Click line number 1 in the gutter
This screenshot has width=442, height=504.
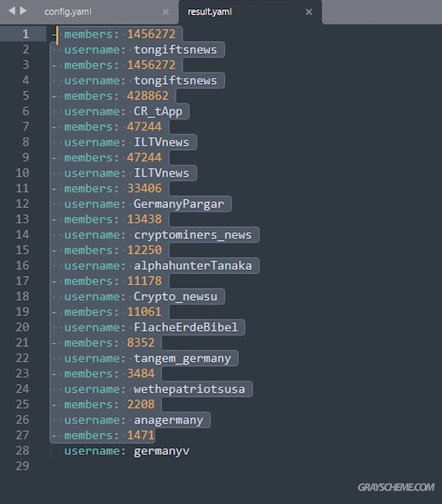click(26, 34)
